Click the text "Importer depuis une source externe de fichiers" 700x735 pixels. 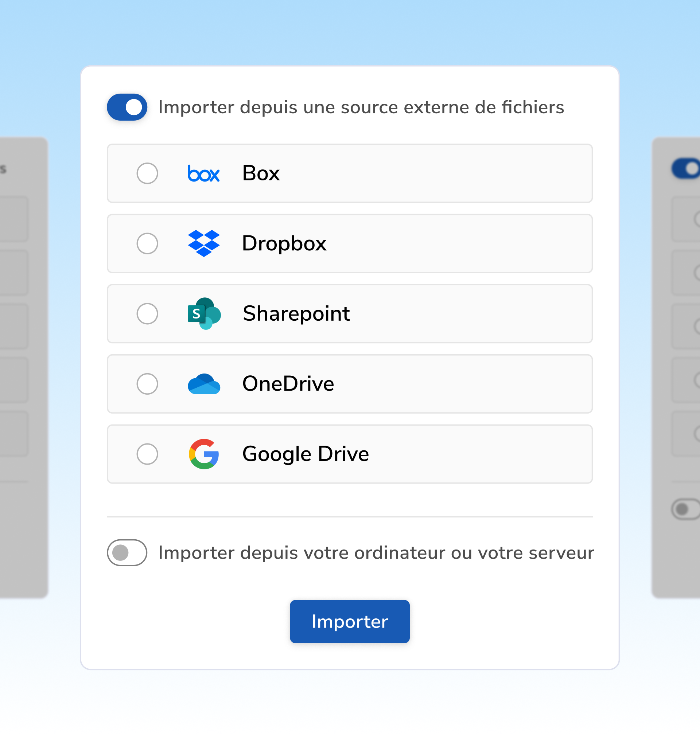pos(361,107)
